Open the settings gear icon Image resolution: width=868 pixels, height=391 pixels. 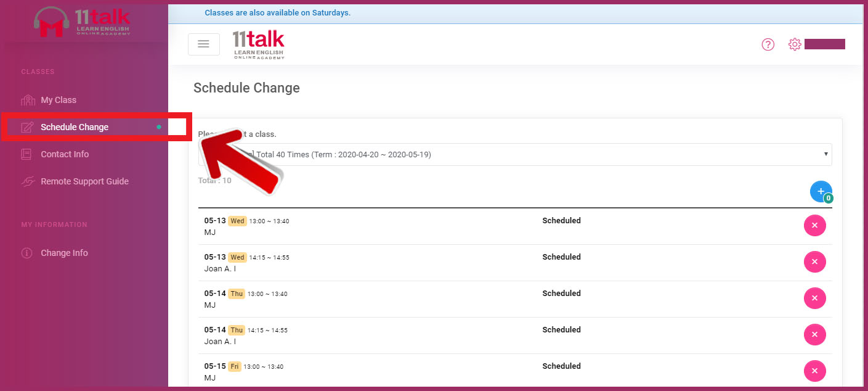794,44
